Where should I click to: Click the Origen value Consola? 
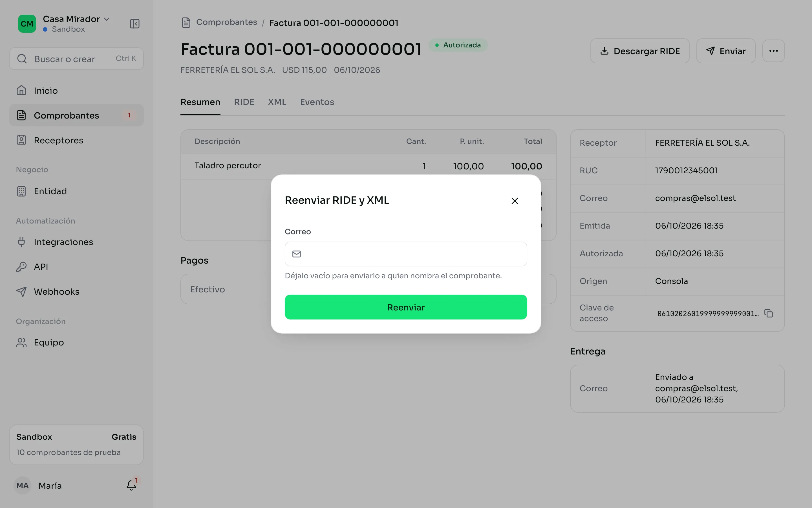671,281
